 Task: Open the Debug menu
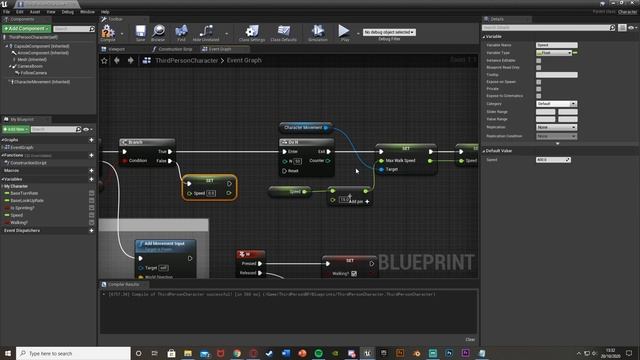(x=68, y=12)
